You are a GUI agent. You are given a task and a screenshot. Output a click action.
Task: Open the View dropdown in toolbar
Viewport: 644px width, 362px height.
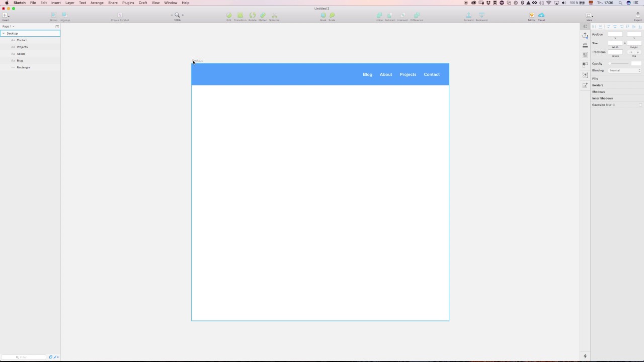pyautogui.click(x=589, y=15)
